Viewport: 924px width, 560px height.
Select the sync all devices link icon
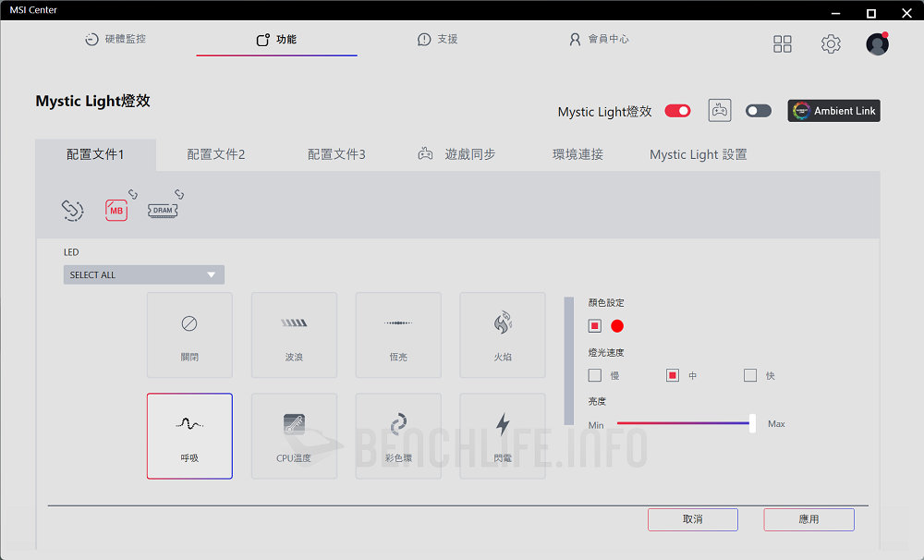coord(72,210)
